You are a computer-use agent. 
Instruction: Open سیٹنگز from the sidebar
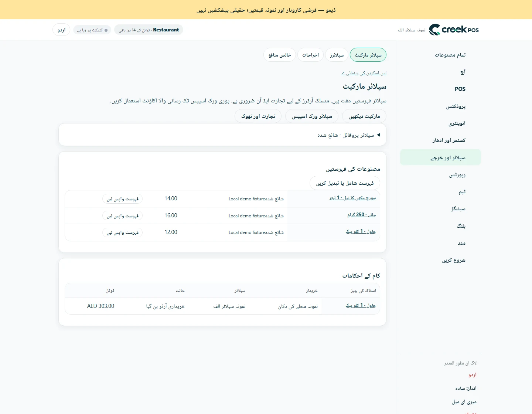click(440, 209)
